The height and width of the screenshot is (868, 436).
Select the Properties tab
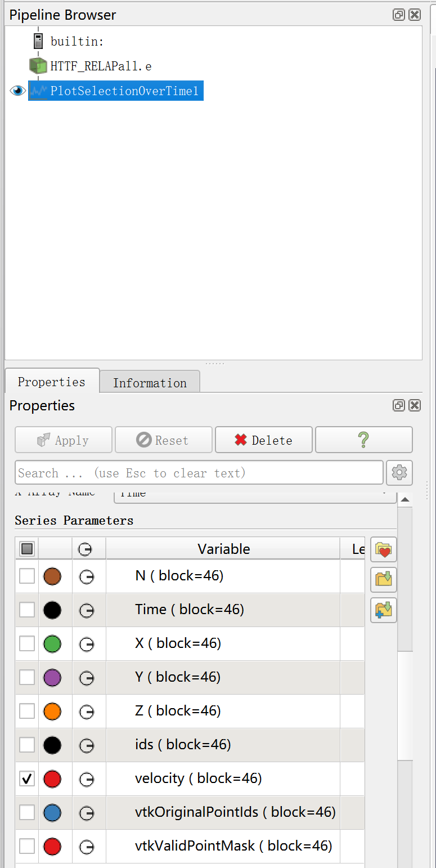pyautogui.click(x=51, y=382)
